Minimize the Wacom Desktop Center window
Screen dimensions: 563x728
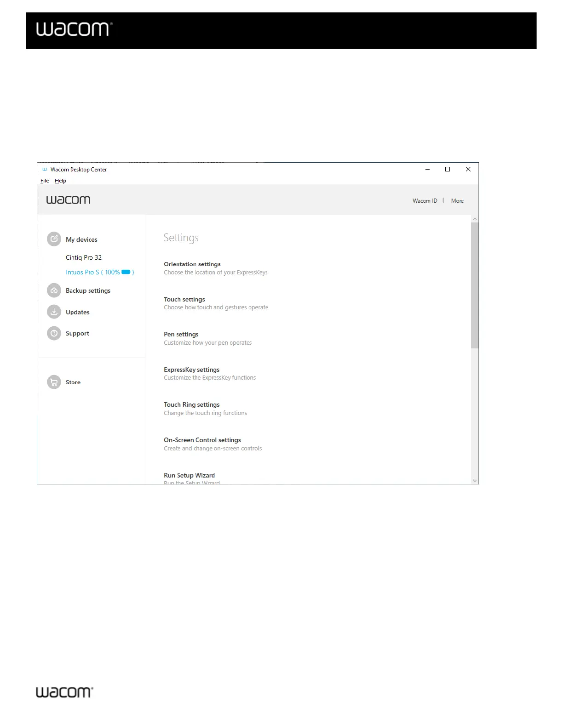[427, 169]
